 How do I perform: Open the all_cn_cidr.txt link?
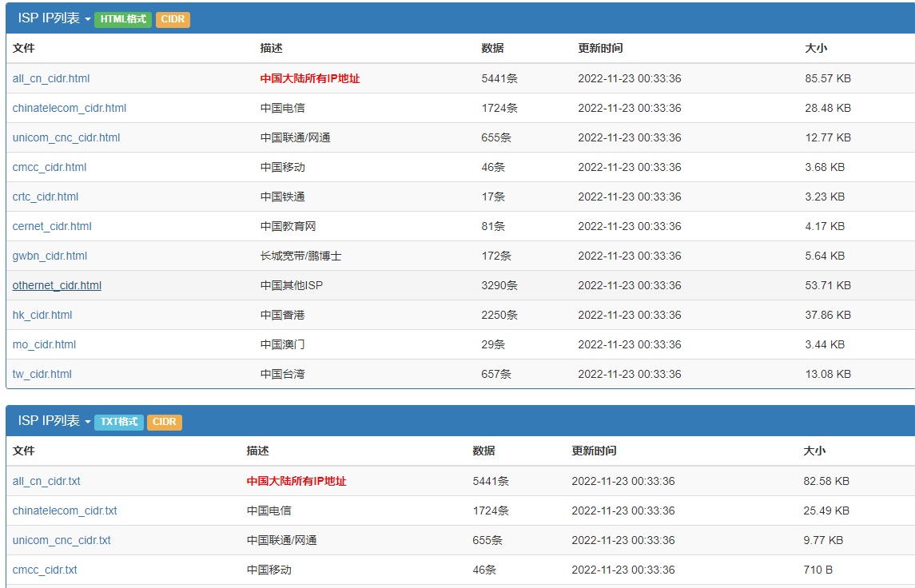(x=46, y=481)
